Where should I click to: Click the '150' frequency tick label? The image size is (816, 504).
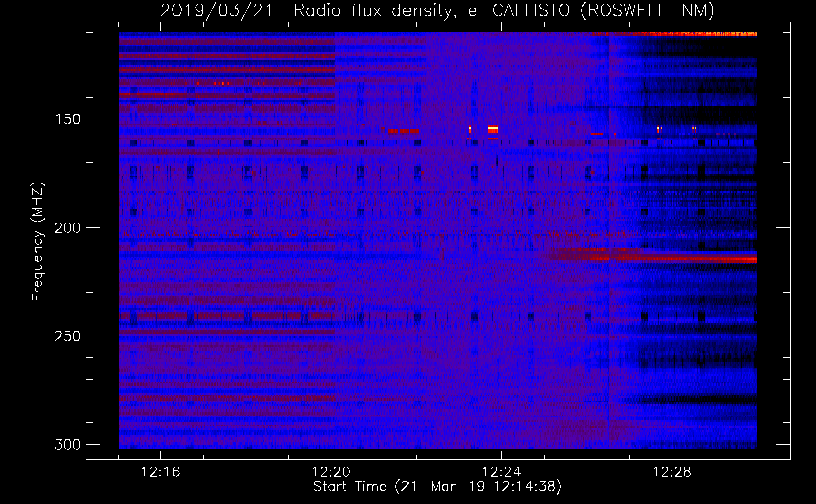68,119
